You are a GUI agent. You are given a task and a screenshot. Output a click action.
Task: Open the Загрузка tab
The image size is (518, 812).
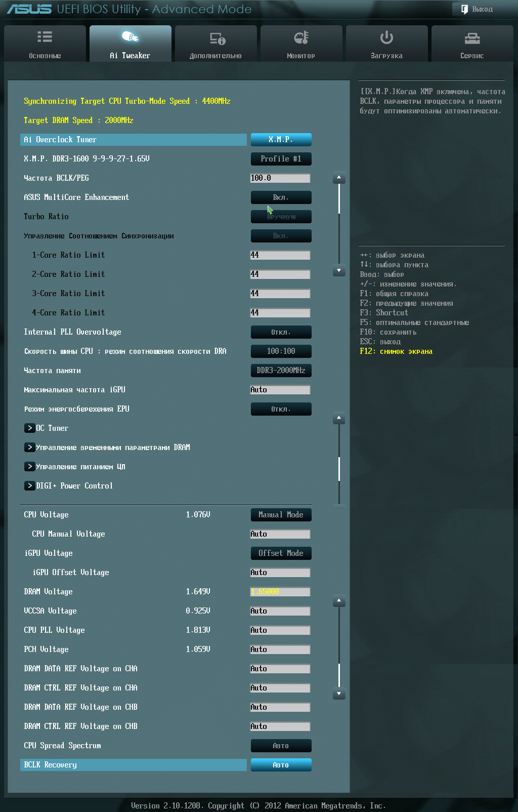(387, 44)
